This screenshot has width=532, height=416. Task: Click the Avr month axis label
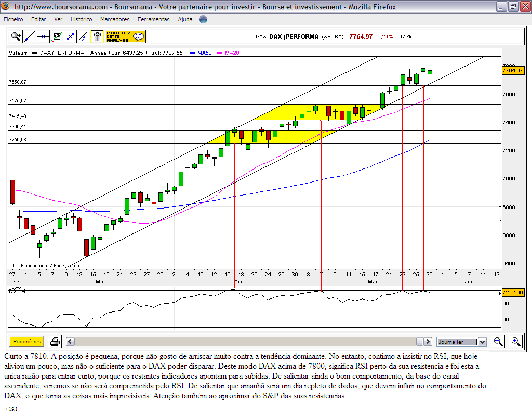click(x=238, y=281)
